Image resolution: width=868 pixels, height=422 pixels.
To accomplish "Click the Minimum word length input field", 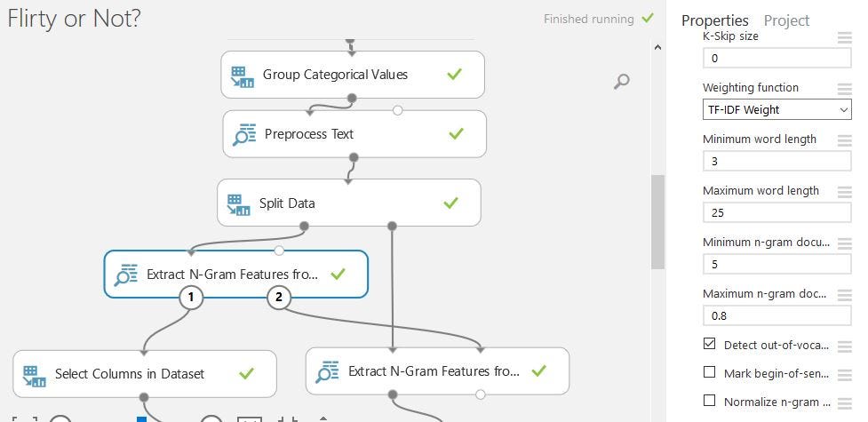I will tap(776, 161).
